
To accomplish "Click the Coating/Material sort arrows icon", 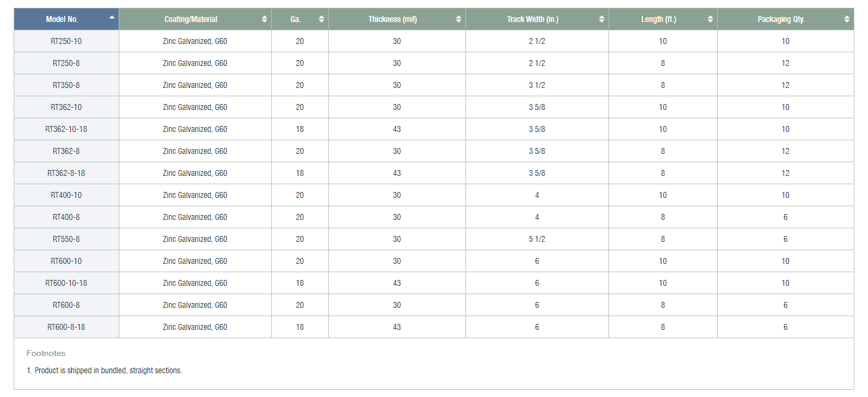I will [264, 19].
